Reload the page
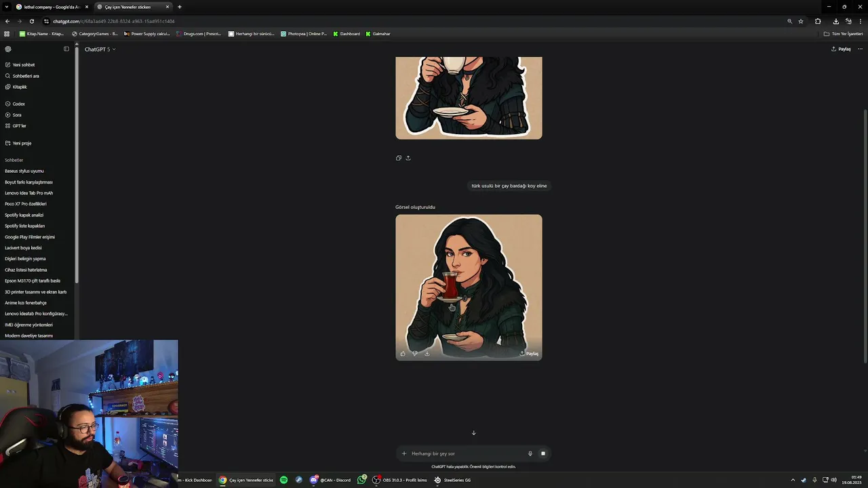 click(31, 21)
